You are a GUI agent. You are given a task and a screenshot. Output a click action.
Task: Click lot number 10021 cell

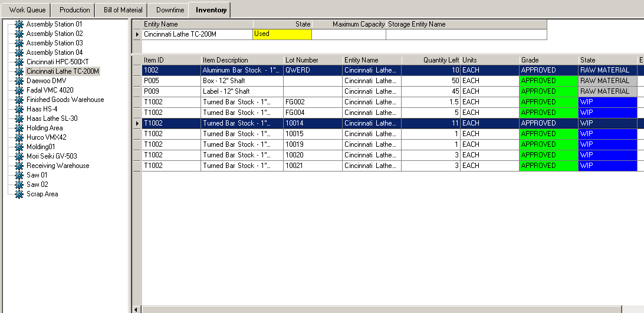pos(313,166)
